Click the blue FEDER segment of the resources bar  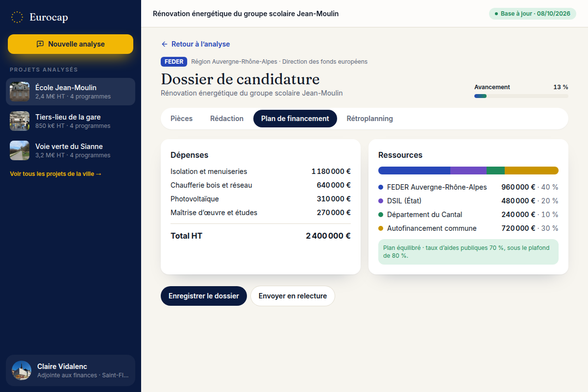414,171
